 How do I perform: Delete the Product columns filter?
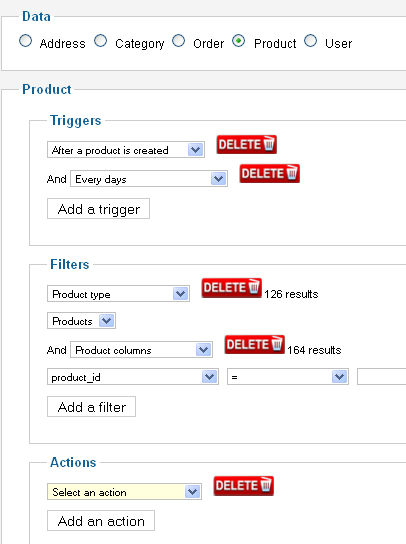point(254,345)
